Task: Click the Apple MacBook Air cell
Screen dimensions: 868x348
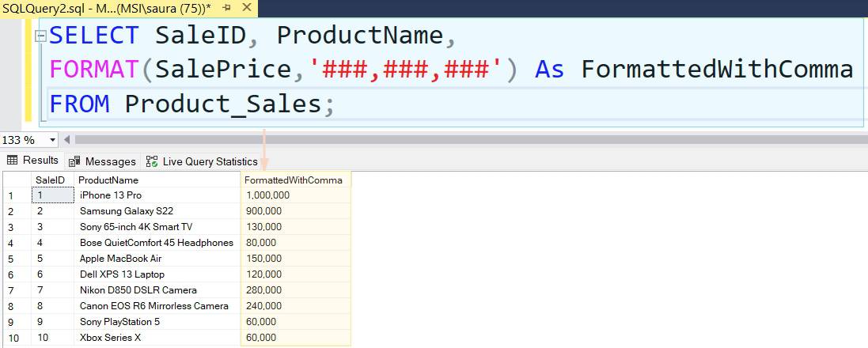Action: click(x=157, y=259)
